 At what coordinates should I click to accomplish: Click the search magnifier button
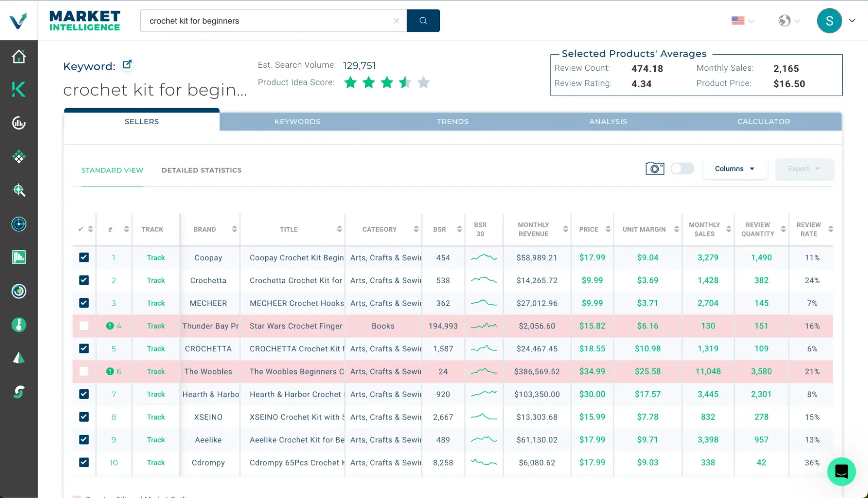click(423, 21)
